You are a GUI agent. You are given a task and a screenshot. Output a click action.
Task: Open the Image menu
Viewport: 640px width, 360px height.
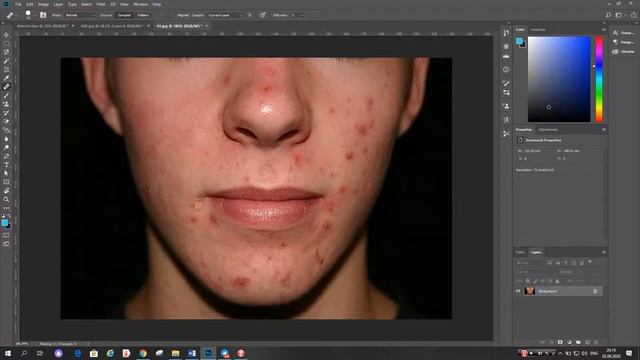(43, 4)
